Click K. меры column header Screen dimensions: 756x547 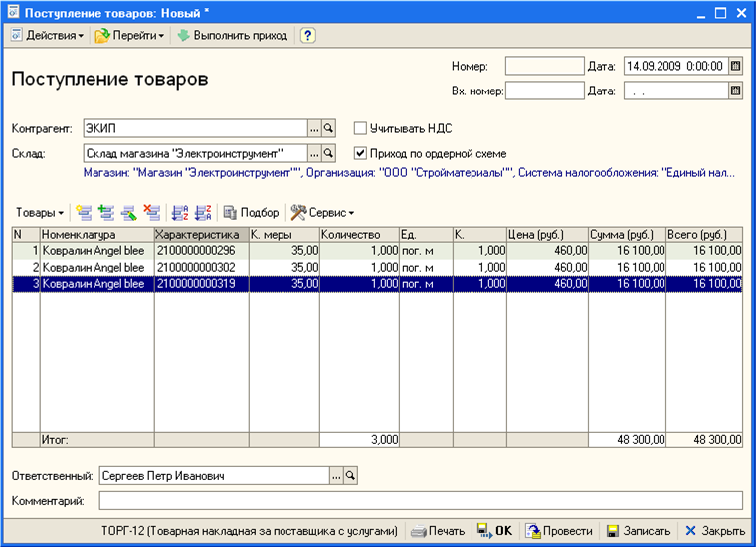click(x=284, y=235)
